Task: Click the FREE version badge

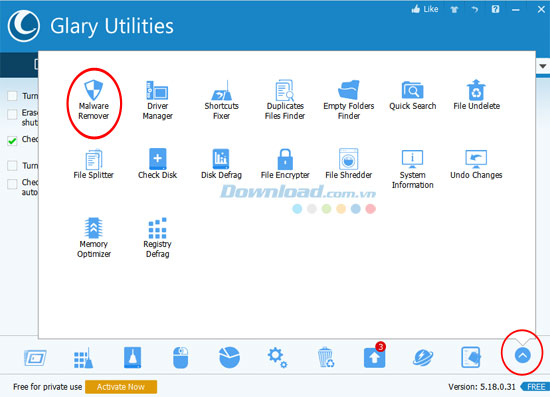Action: (536, 387)
